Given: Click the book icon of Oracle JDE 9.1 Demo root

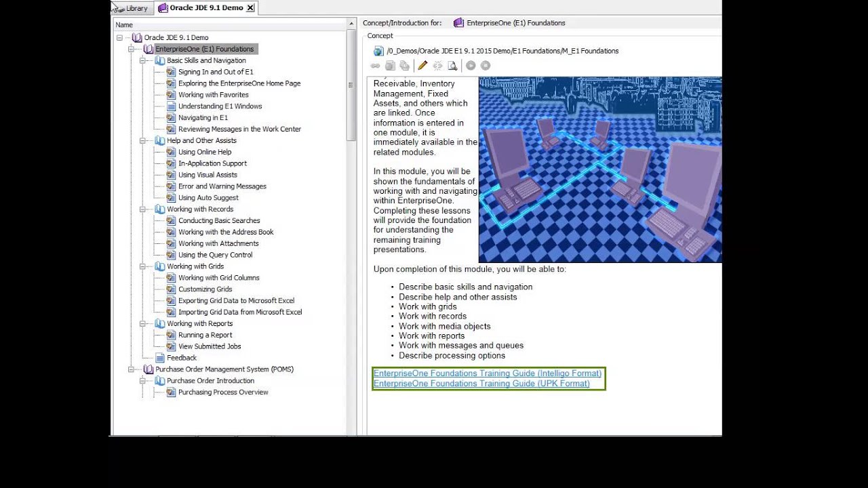Looking at the screenshot, I should (137, 38).
